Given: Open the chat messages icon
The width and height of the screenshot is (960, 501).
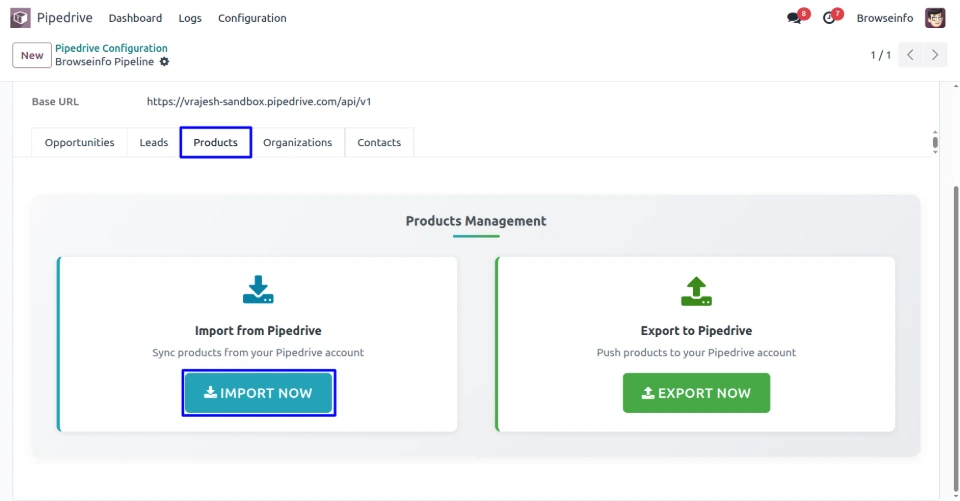Looking at the screenshot, I should (794, 18).
